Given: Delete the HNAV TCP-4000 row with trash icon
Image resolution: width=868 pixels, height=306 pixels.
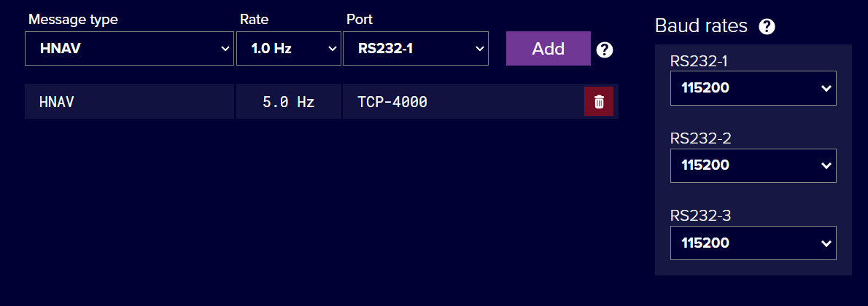Looking at the screenshot, I should 599,102.
